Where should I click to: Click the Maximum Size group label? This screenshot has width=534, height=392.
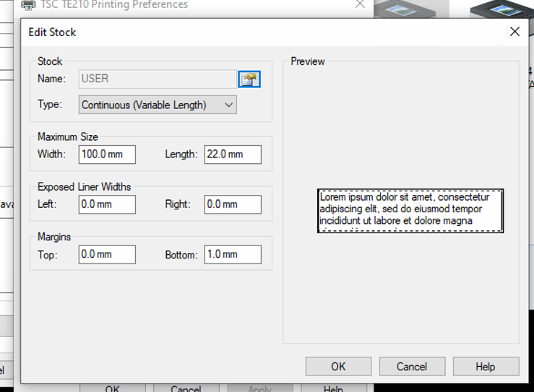point(68,136)
